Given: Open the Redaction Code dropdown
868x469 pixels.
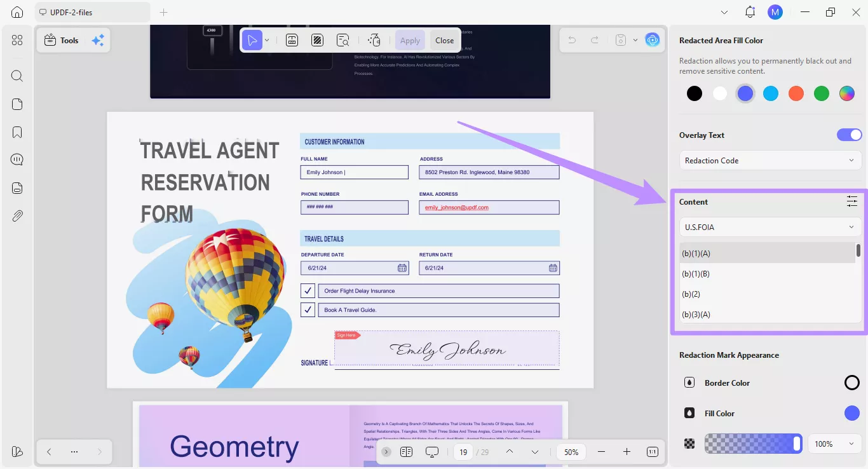Looking at the screenshot, I should click(x=770, y=160).
